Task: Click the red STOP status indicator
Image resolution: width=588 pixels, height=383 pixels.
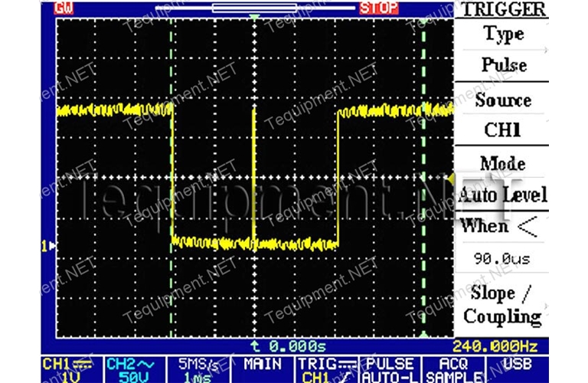Action: [379, 8]
